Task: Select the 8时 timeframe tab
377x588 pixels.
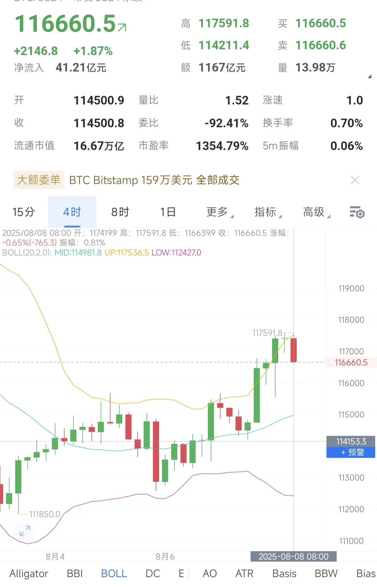Action: coord(120,212)
